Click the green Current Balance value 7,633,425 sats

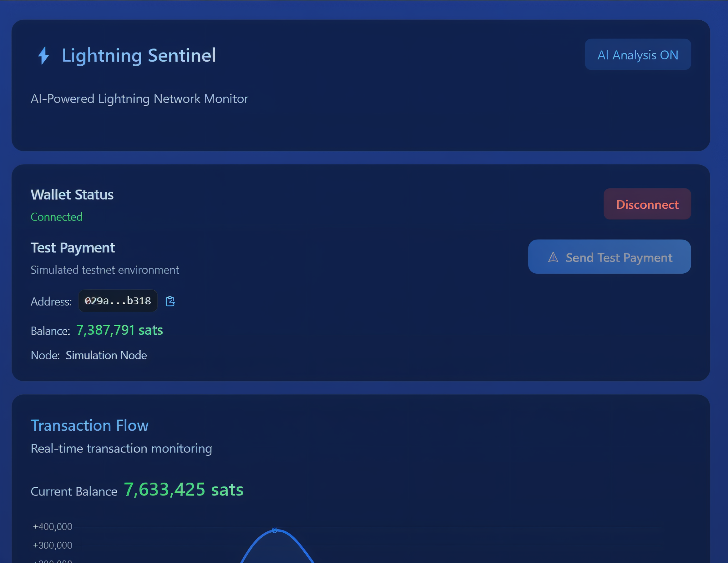click(184, 490)
